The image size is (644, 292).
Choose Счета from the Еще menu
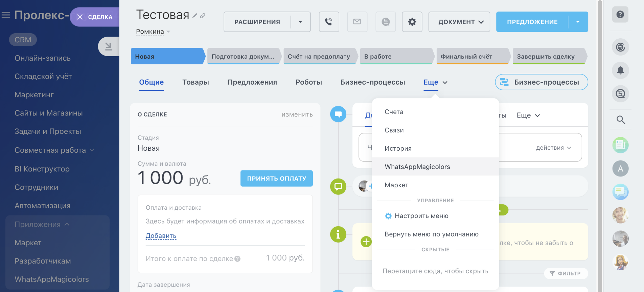tap(435, 112)
